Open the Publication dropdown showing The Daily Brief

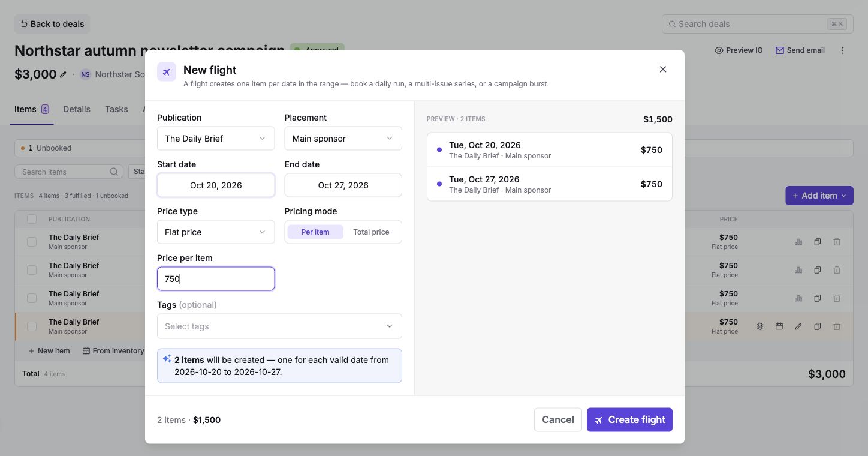216,139
